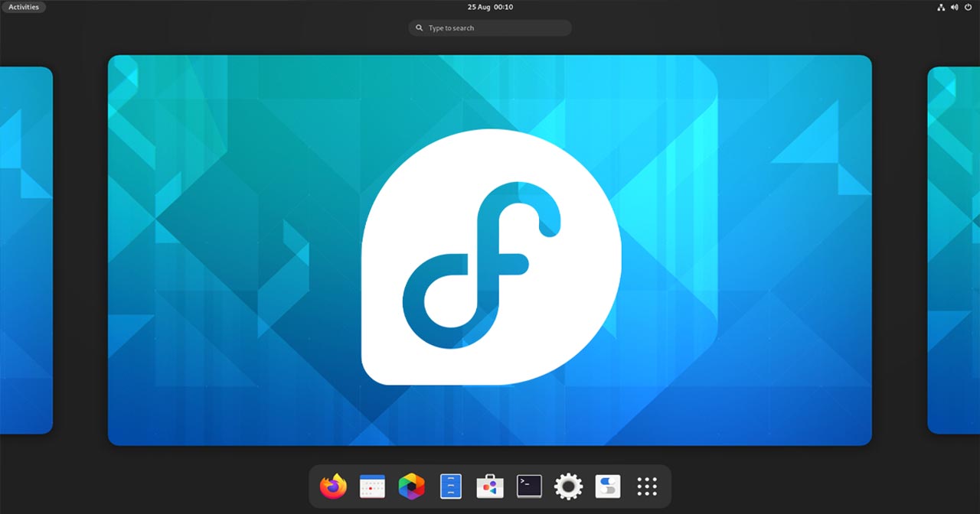Open the Tweaks toggle-switch app in the dock

pos(608,486)
